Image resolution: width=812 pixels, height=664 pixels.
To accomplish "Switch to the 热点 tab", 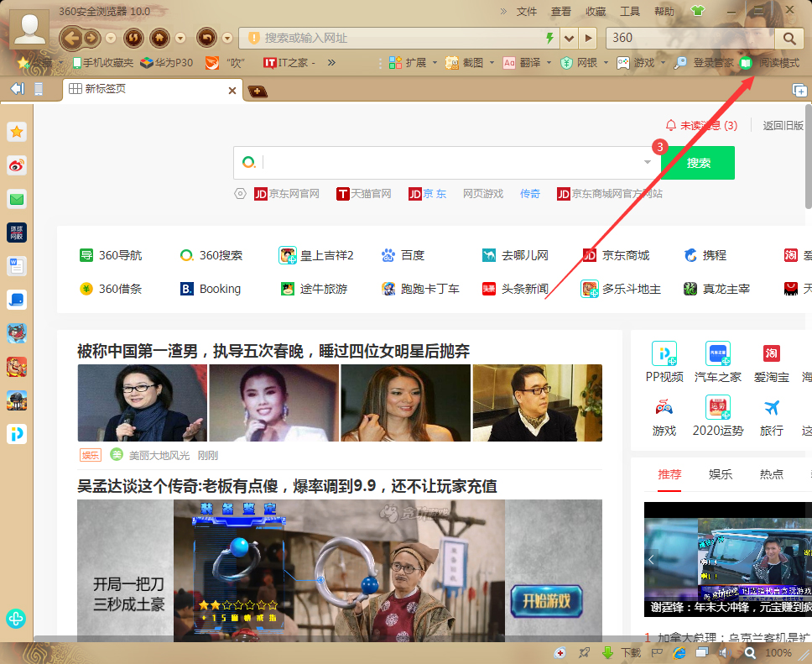I will [x=770, y=473].
